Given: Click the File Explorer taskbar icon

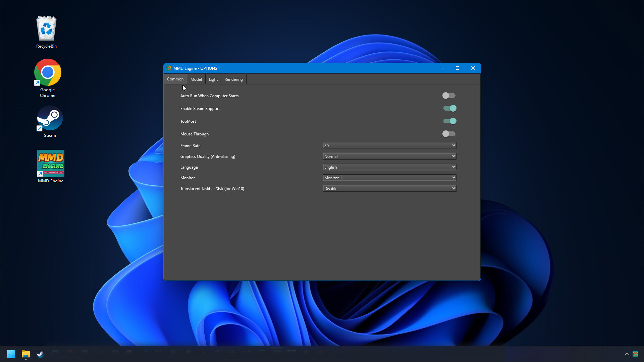Looking at the screenshot, I should click(x=25, y=354).
